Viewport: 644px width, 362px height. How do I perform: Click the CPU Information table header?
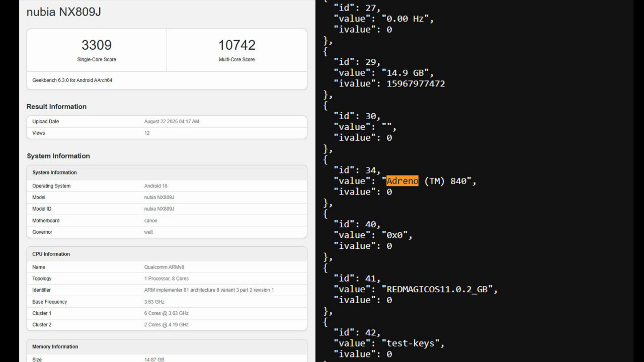point(51,254)
